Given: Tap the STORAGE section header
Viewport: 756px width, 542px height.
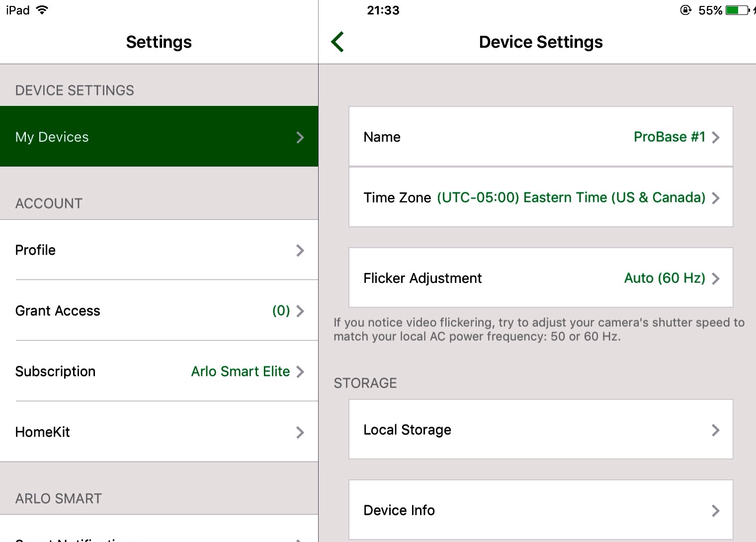Looking at the screenshot, I should pos(365,383).
